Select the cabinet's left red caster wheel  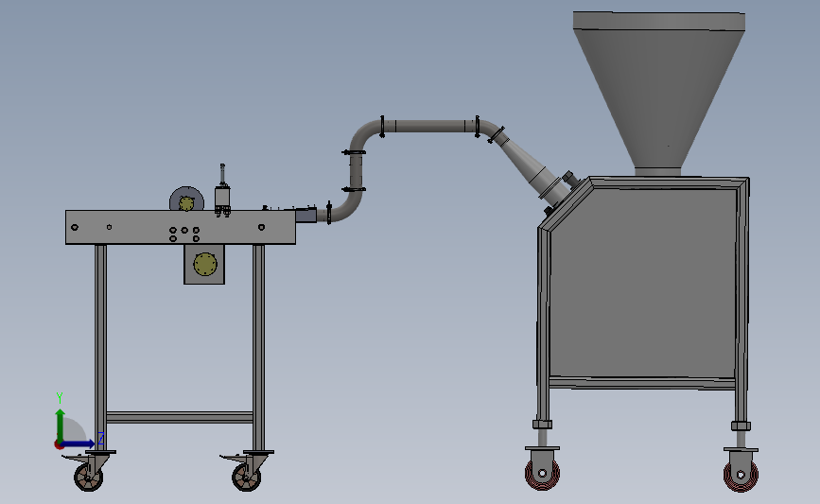(x=542, y=473)
